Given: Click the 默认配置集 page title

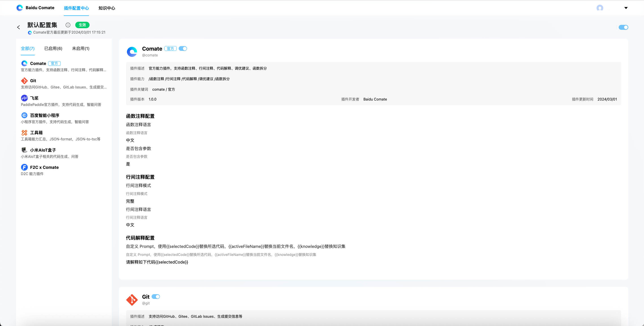Looking at the screenshot, I should point(42,25).
